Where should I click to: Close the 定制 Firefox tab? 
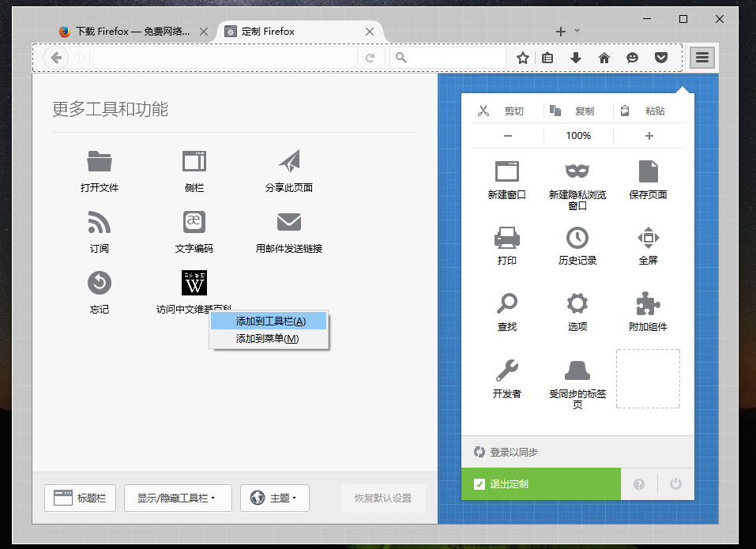pos(370,32)
